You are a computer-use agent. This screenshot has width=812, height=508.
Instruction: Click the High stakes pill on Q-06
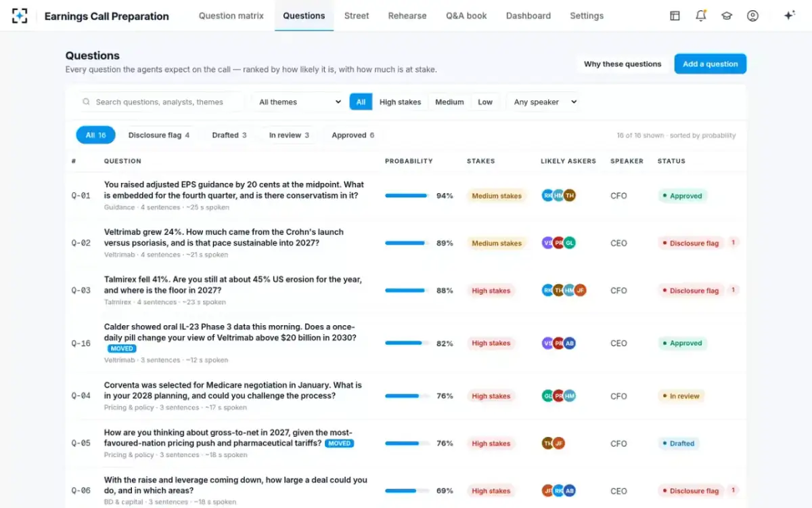491,491
